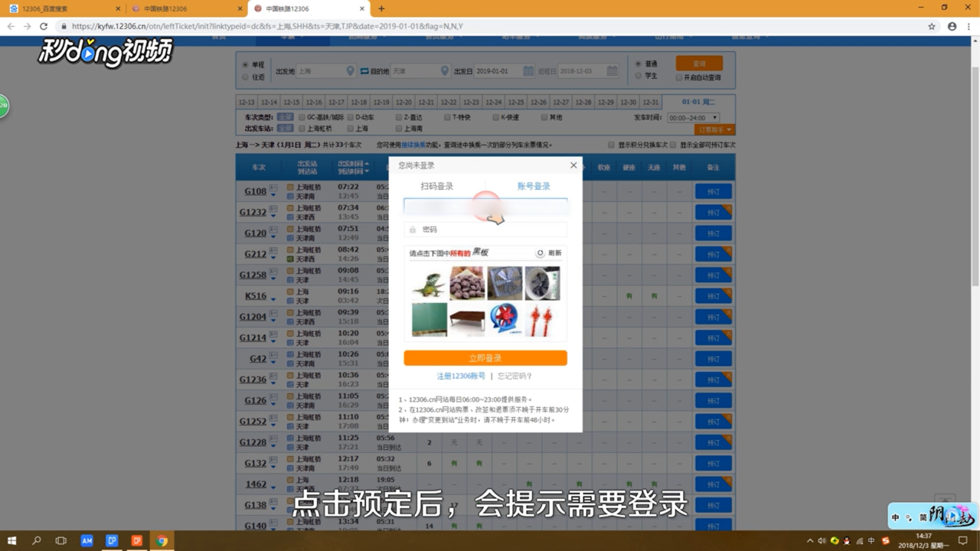Select date tab 12-25
Screen dimensions: 980x551
coord(516,102)
